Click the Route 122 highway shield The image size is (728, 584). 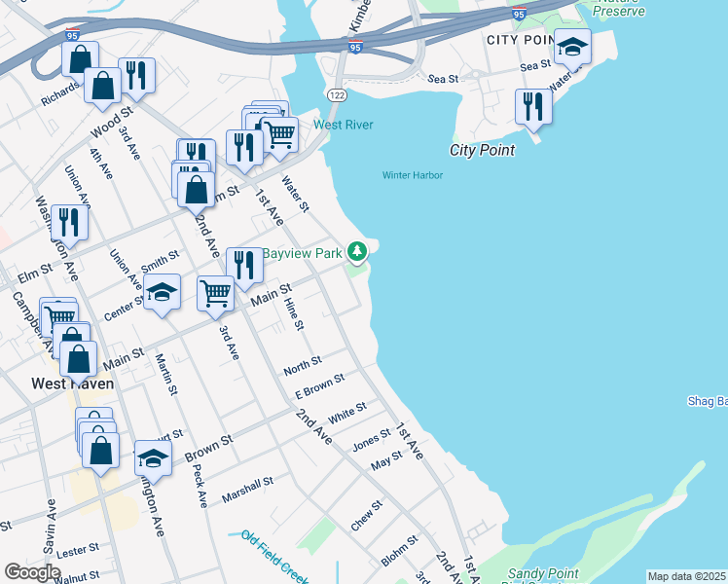(x=336, y=94)
